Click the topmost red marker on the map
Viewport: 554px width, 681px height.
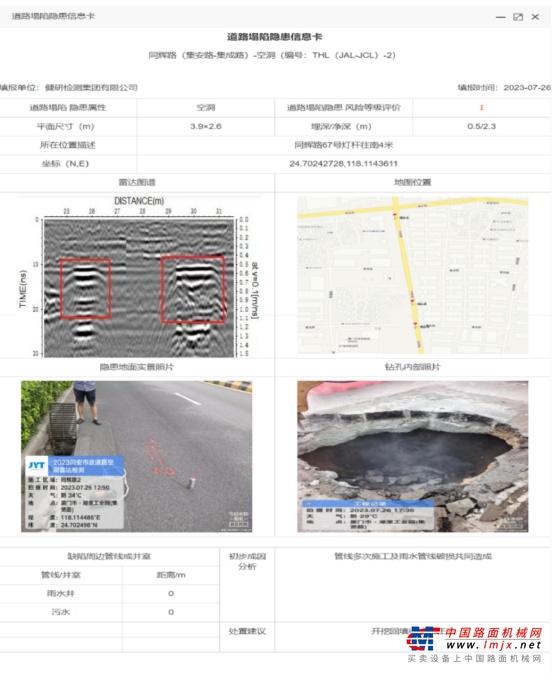coord(395,215)
